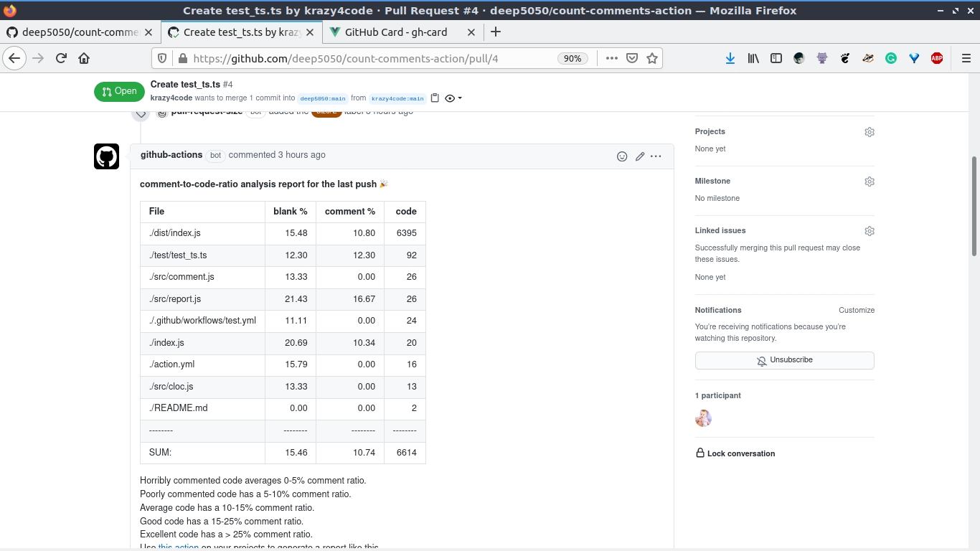Reload the current page

61,58
